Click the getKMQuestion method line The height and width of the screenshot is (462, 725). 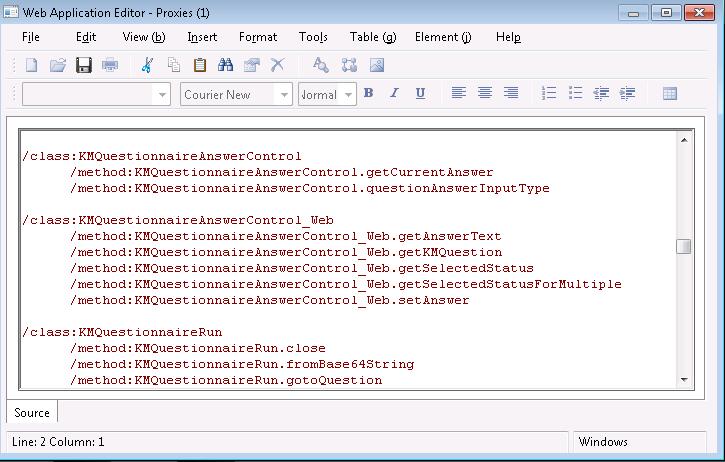(286, 253)
